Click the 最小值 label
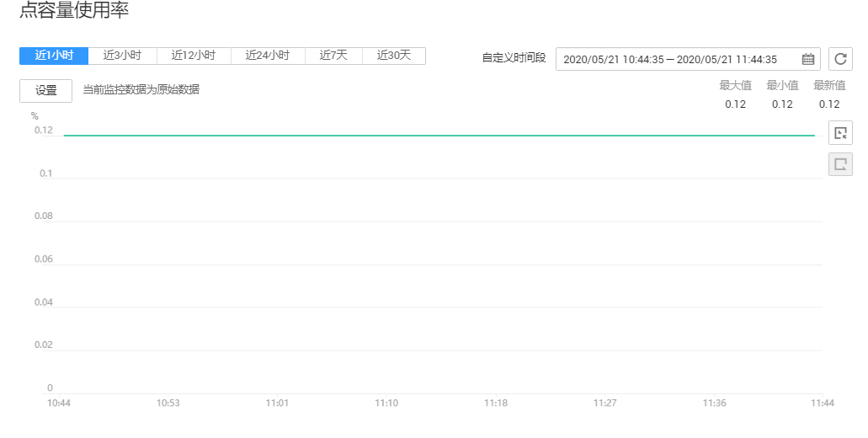This screenshot has width=868, height=438. tap(782, 85)
